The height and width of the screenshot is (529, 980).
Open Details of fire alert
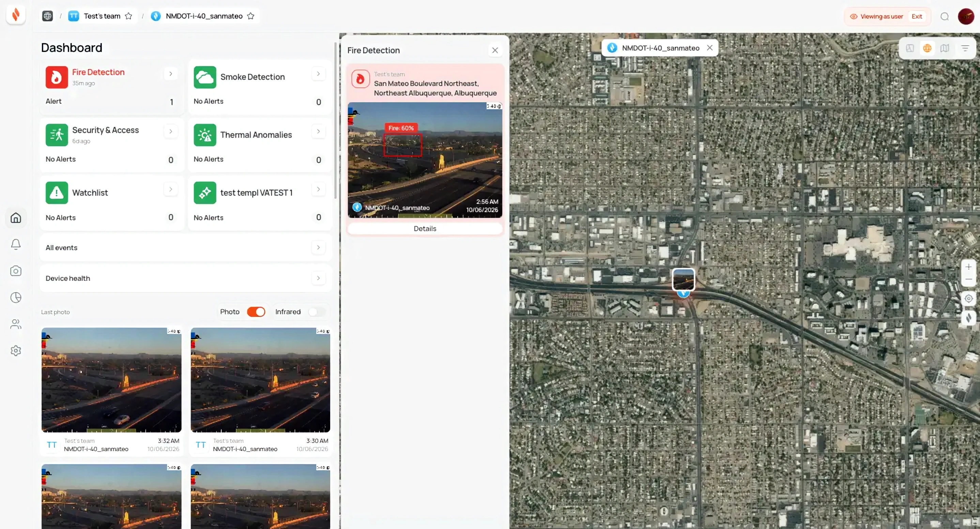click(x=425, y=228)
